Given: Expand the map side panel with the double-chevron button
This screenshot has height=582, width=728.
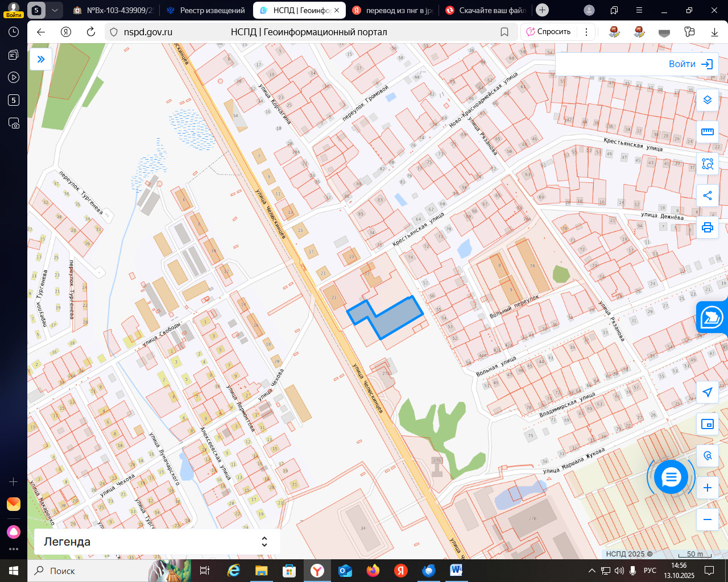Looking at the screenshot, I should 41,59.
